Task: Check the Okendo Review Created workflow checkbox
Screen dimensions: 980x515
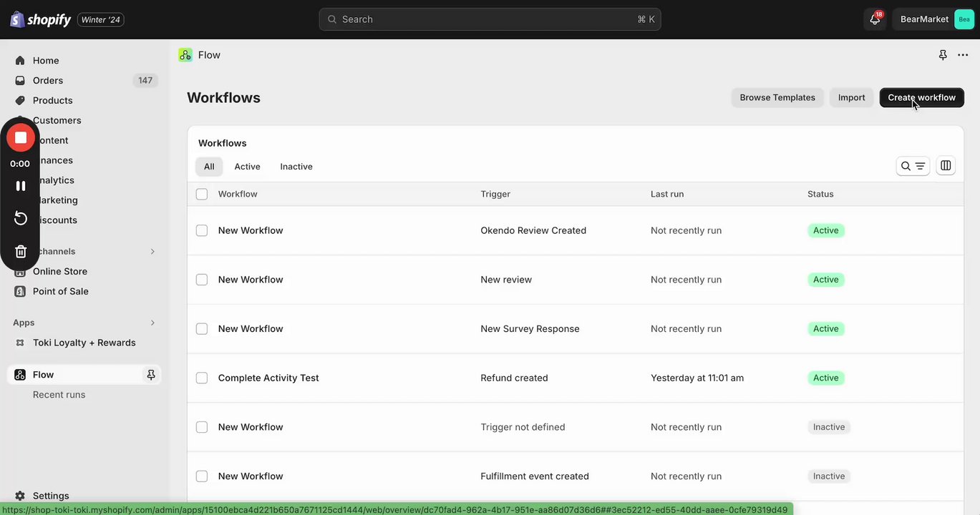Action: (x=202, y=230)
